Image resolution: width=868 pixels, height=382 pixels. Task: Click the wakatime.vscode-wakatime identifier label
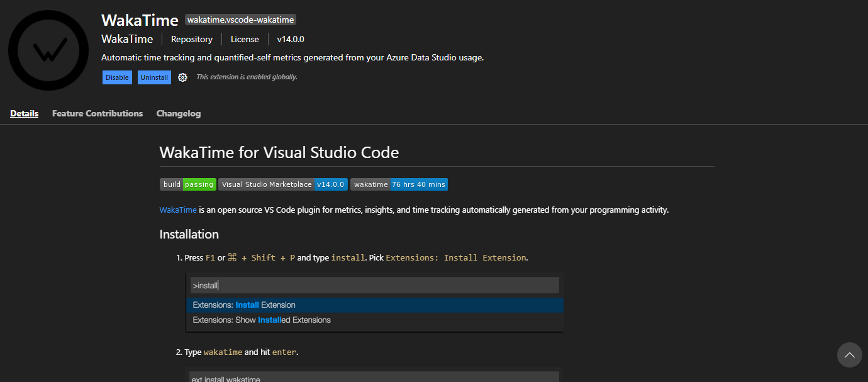[241, 20]
